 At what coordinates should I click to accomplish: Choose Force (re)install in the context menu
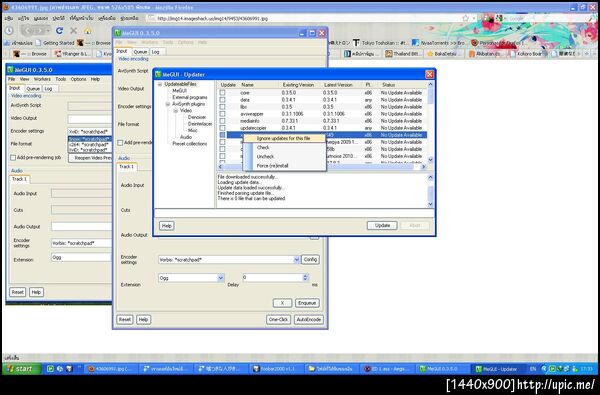tap(272, 166)
